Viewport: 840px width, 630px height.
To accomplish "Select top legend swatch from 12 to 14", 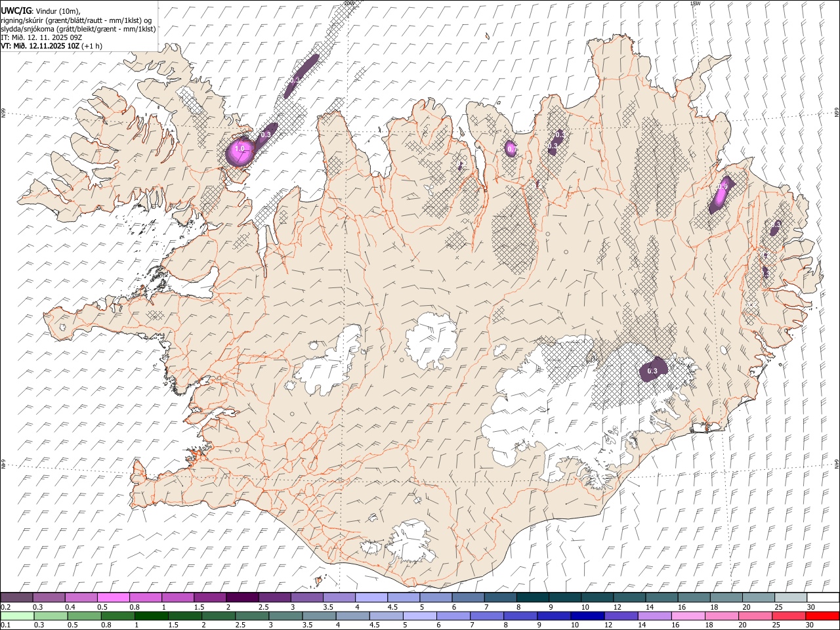I will [x=629, y=598].
